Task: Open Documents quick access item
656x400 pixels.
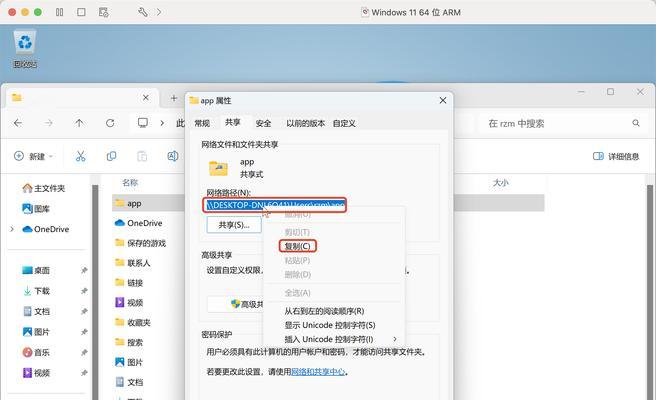Action: click(x=36, y=311)
